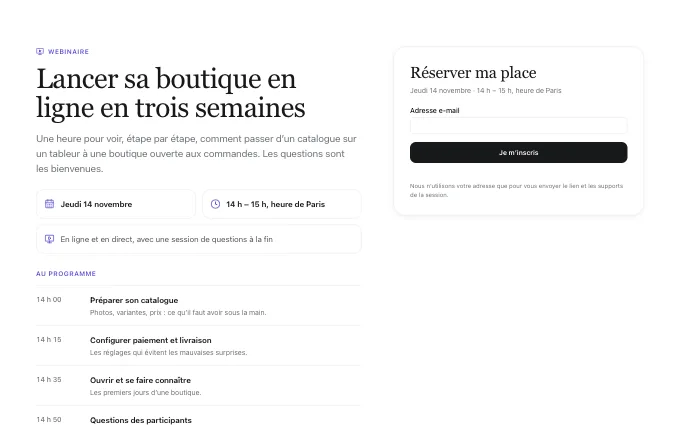Screen dimensions: 680x425
Task: Click the 14 h 50 time label
Action: 49,419
